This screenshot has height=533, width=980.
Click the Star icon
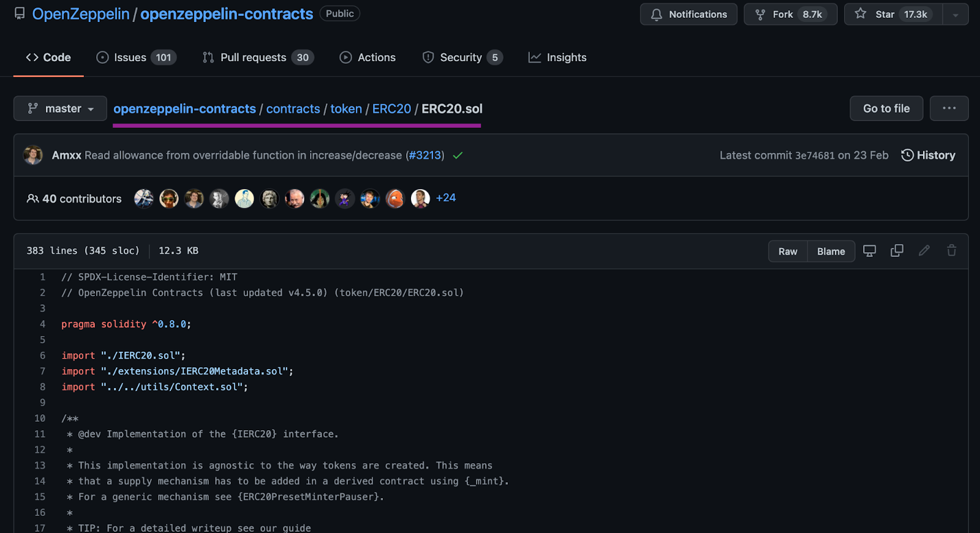pos(861,13)
